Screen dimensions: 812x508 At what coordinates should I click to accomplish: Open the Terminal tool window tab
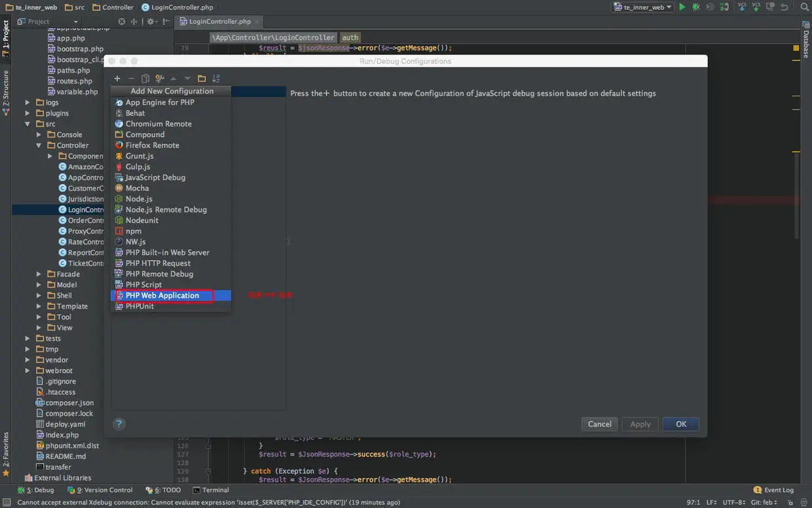211,490
